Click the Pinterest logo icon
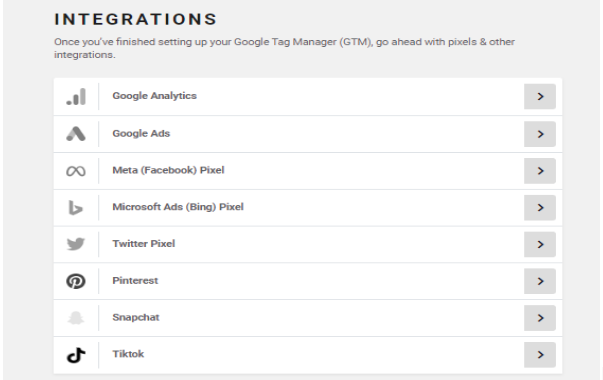 (76, 281)
